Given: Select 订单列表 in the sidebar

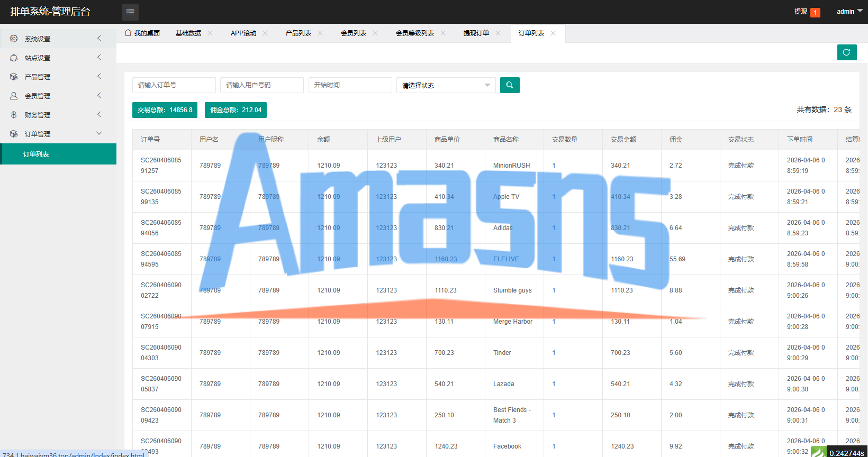Looking at the screenshot, I should point(58,154).
